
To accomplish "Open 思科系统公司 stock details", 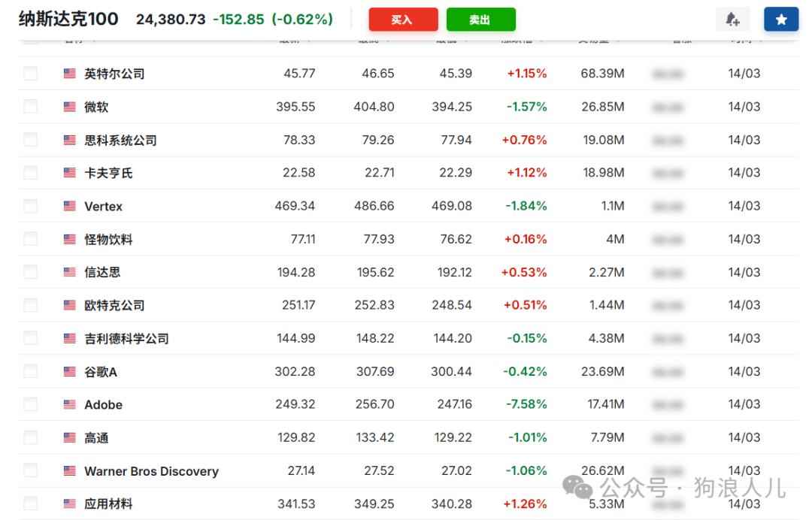I will tap(120, 141).
